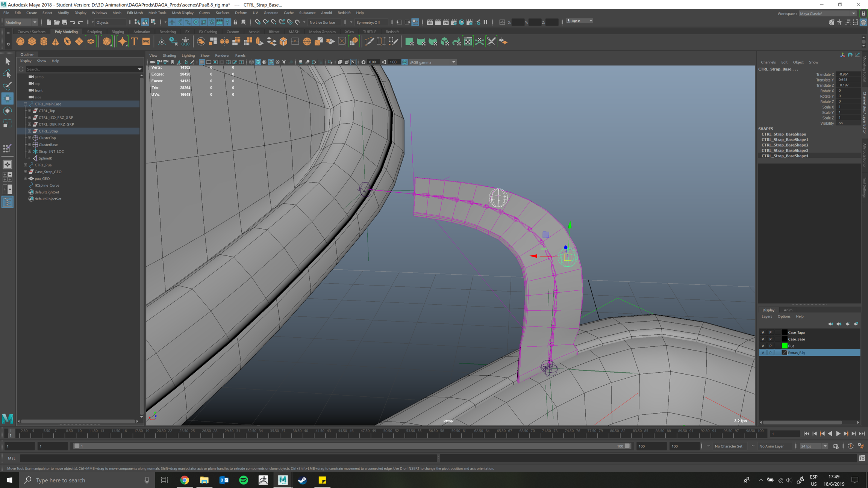This screenshot has width=868, height=488.
Task: Switch to the Anim layer tab
Action: (788, 310)
